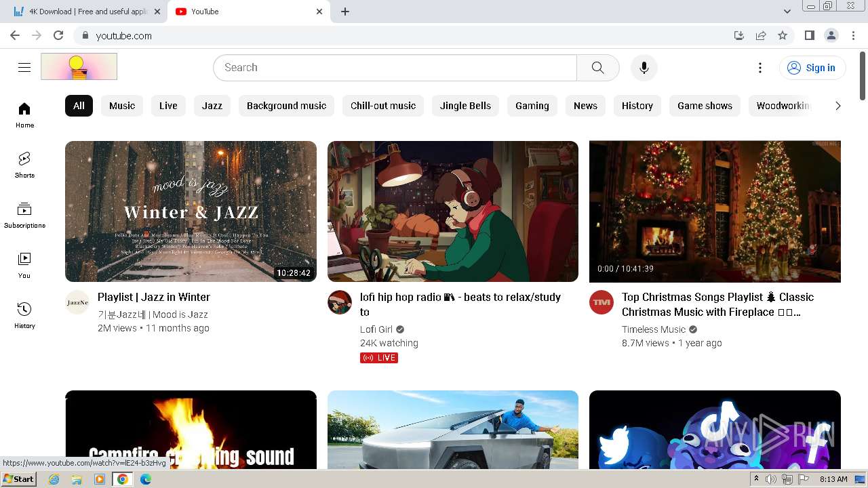This screenshot has width=868, height=488.
Task: Launch Internet Explorer from the taskbar
Action: (54, 479)
